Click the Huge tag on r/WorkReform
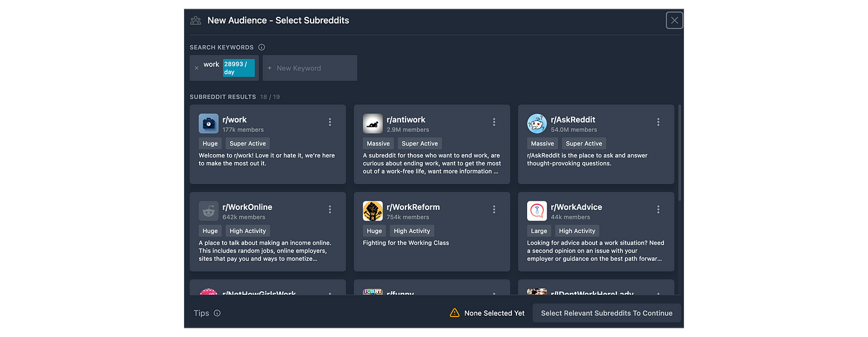Viewport: 868px width, 337px height. click(374, 231)
